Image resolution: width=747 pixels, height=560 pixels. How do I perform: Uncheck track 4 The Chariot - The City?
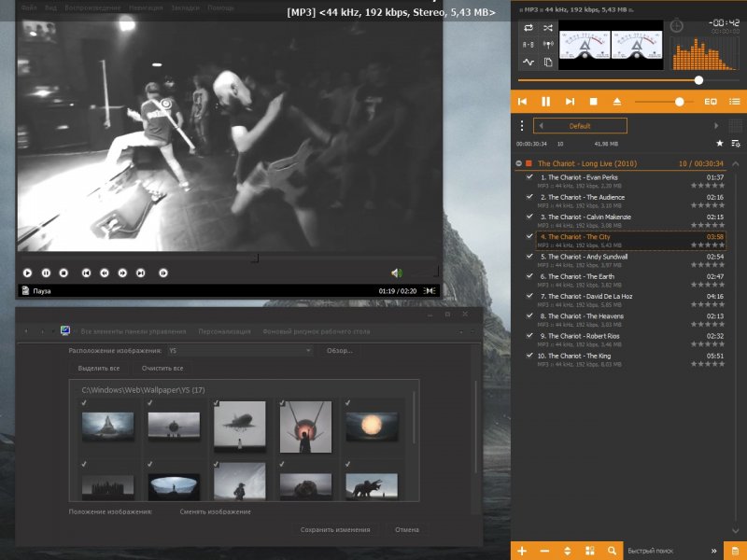(x=529, y=236)
